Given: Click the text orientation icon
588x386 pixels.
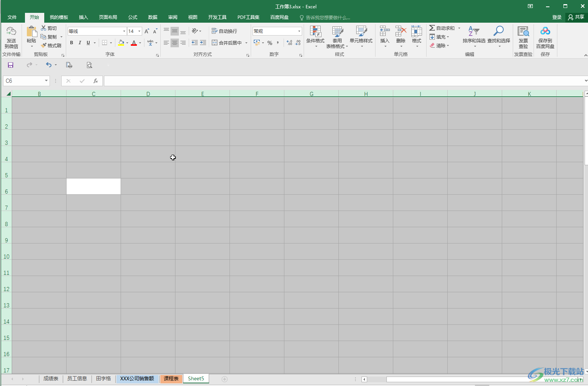Looking at the screenshot, I should [x=195, y=31].
